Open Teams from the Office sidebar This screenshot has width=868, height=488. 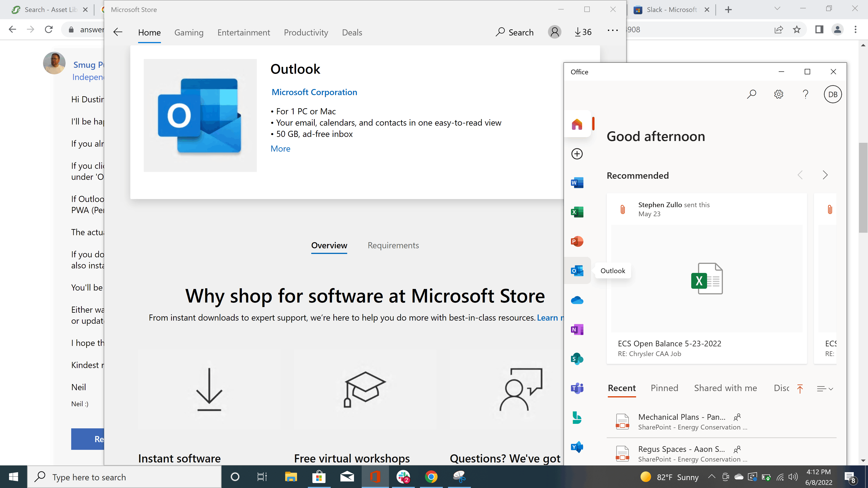[x=577, y=388]
